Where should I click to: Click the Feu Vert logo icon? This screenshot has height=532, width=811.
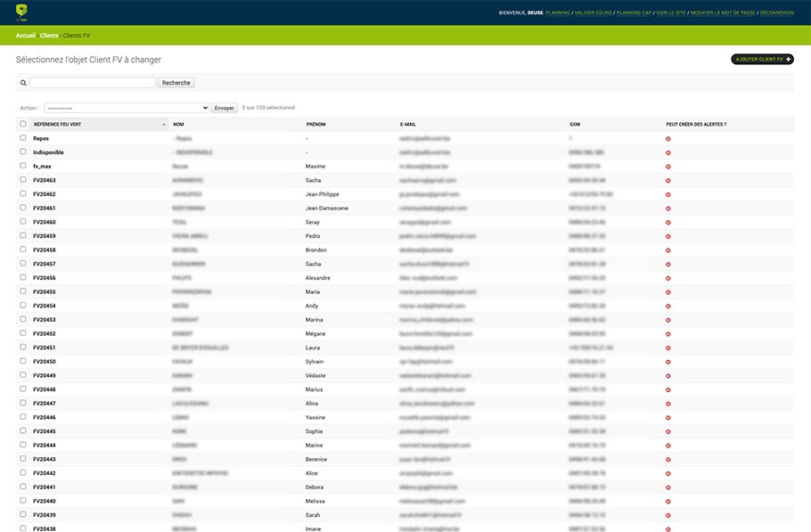(21, 12)
